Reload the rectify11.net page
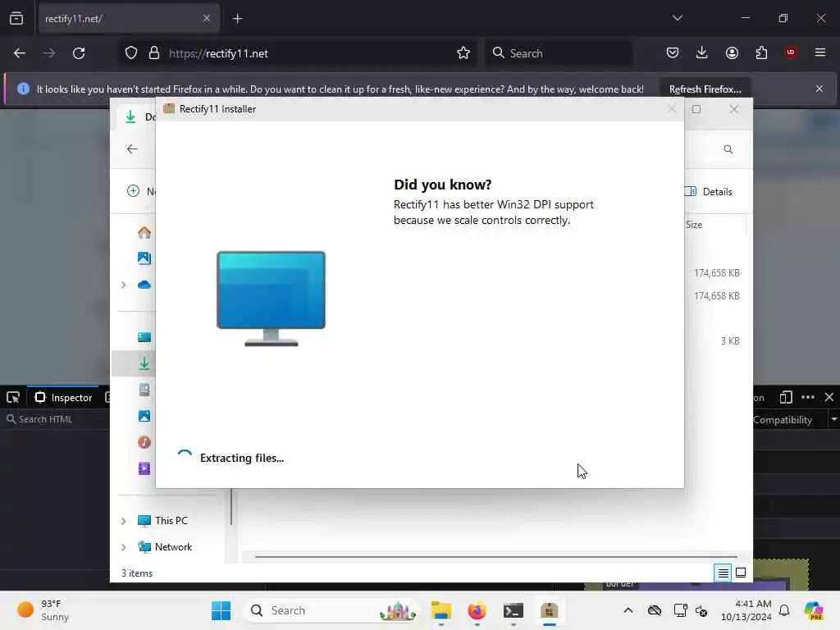The image size is (840, 630). pyautogui.click(x=79, y=53)
